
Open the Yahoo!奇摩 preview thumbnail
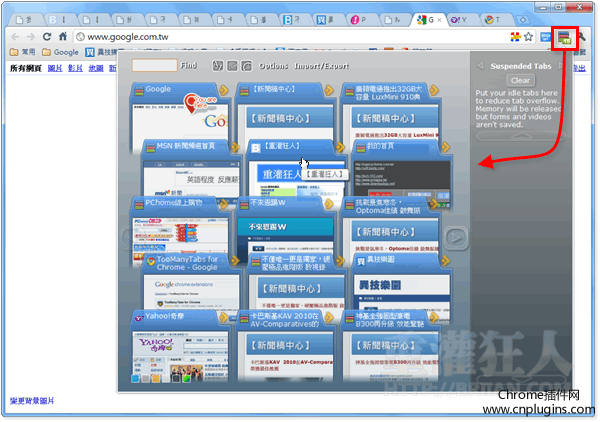coord(180,357)
